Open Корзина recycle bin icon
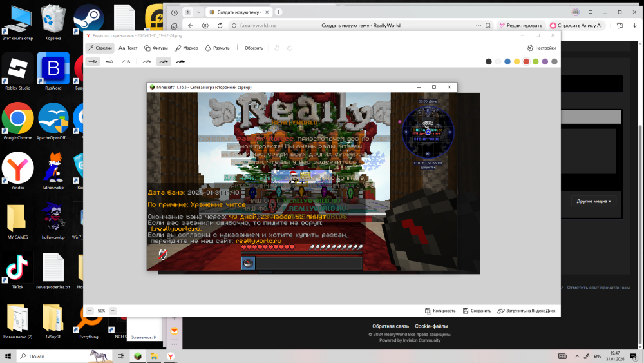 [x=53, y=22]
